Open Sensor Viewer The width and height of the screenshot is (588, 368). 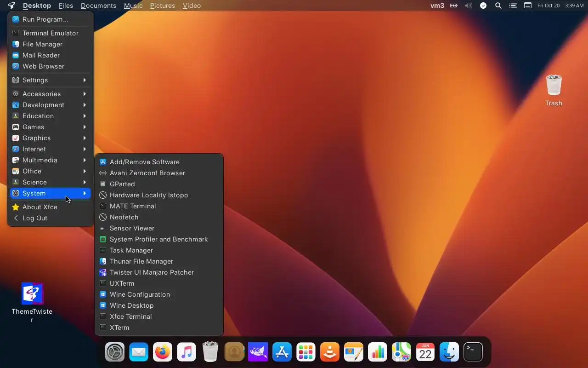[x=159, y=228]
